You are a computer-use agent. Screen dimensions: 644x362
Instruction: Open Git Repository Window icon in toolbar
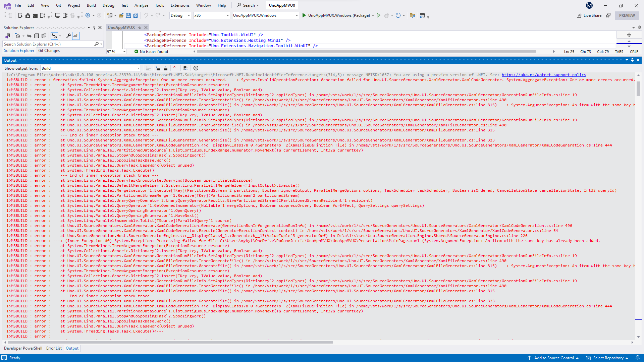point(412,15)
